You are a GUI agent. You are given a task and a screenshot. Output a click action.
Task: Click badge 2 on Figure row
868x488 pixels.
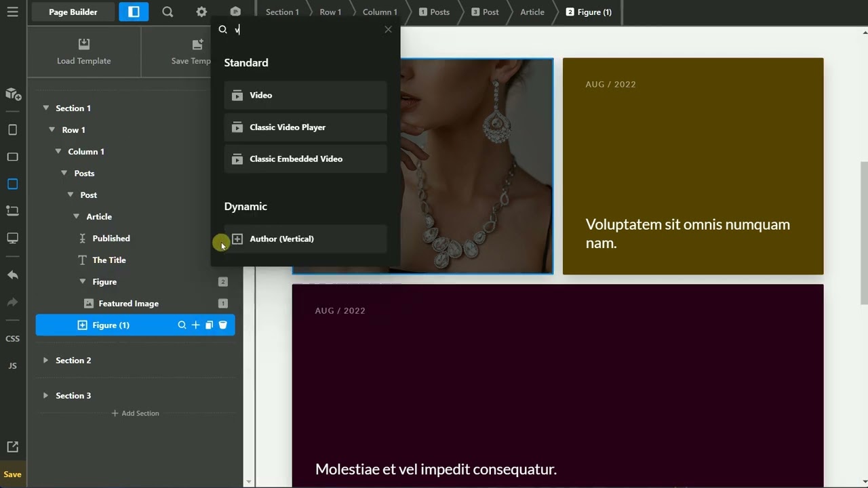coord(222,281)
